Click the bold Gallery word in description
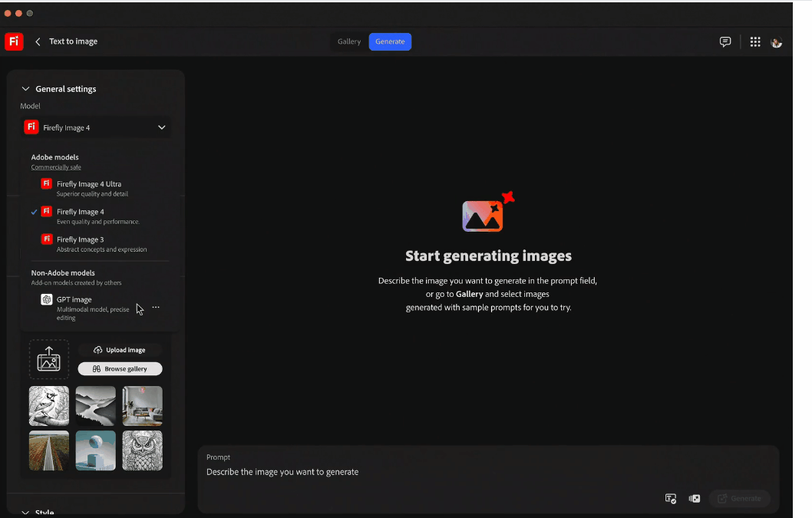Viewport: 812px width, 518px height. (x=469, y=294)
